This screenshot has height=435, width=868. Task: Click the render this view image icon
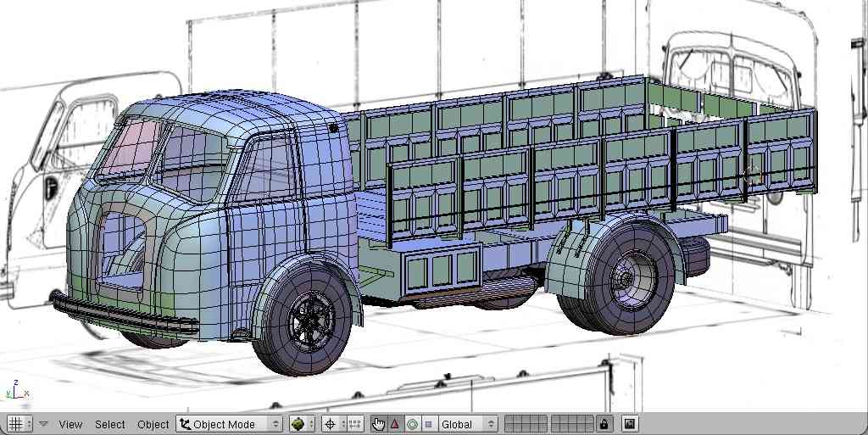click(630, 425)
